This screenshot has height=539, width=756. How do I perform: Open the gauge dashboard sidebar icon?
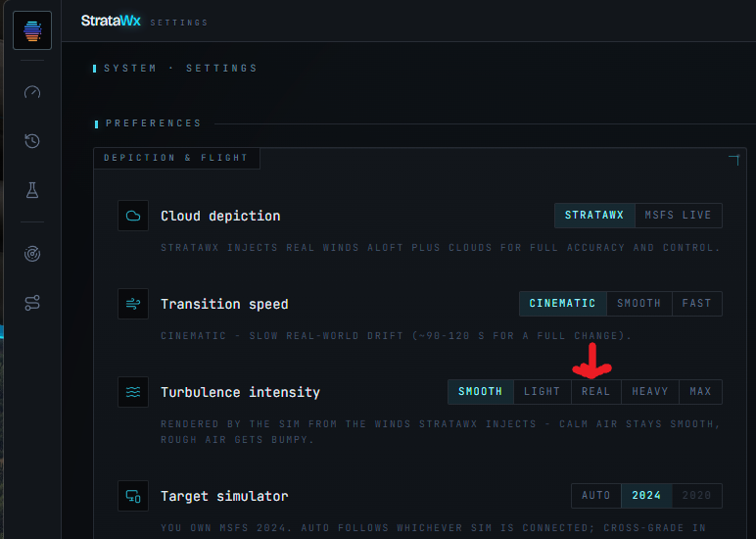(x=32, y=92)
